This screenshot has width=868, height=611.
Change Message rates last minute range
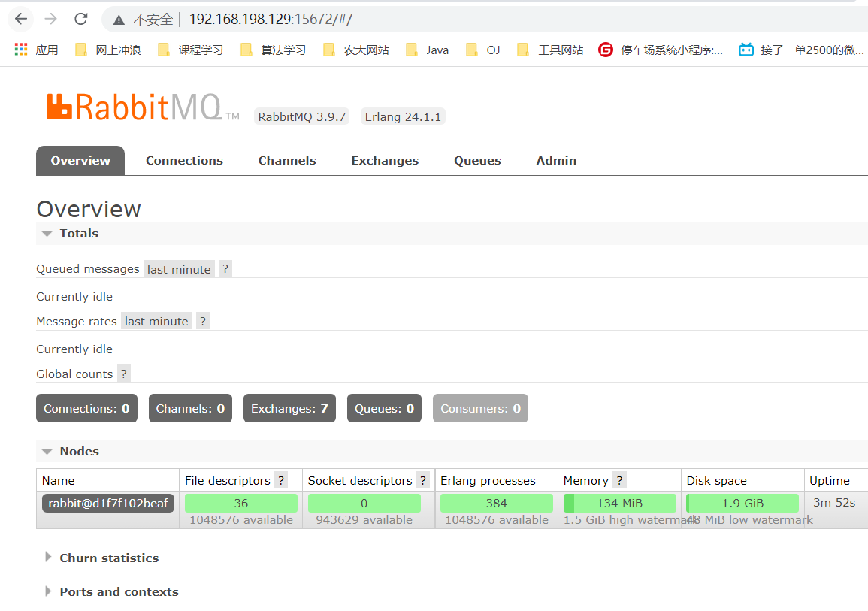coord(156,322)
